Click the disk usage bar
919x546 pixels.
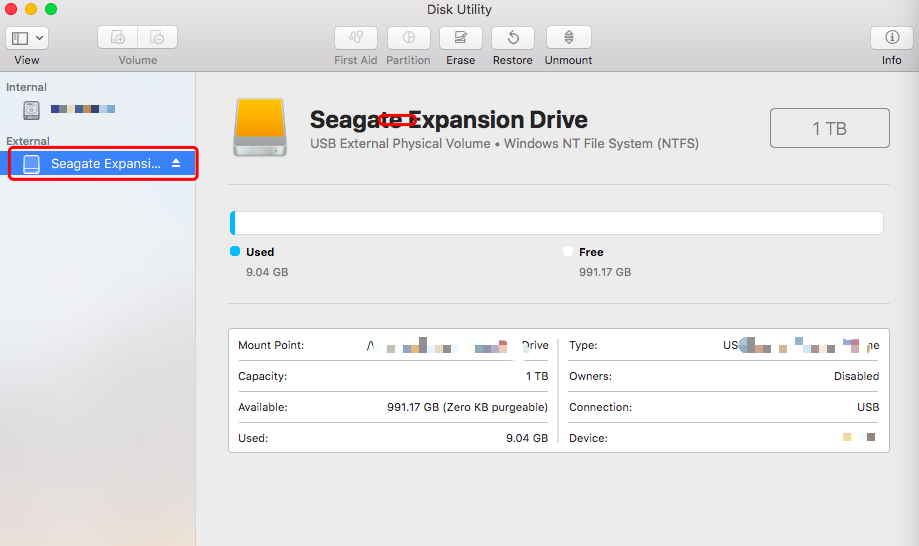pyautogui.click(x=556, y=223)
